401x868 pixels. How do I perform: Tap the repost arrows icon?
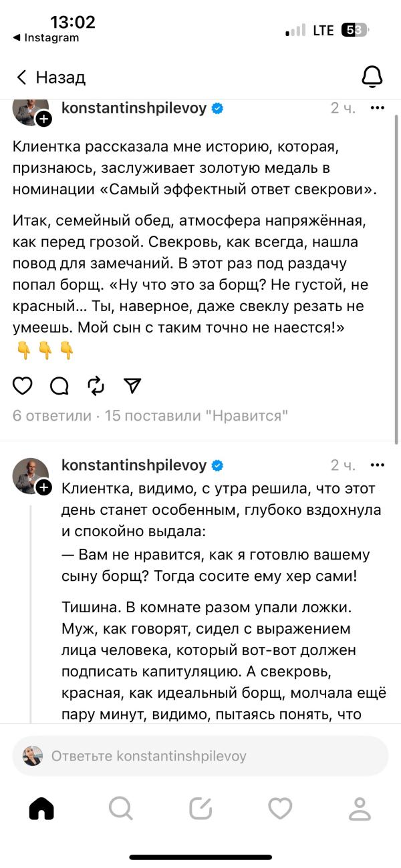coord(96,385)
